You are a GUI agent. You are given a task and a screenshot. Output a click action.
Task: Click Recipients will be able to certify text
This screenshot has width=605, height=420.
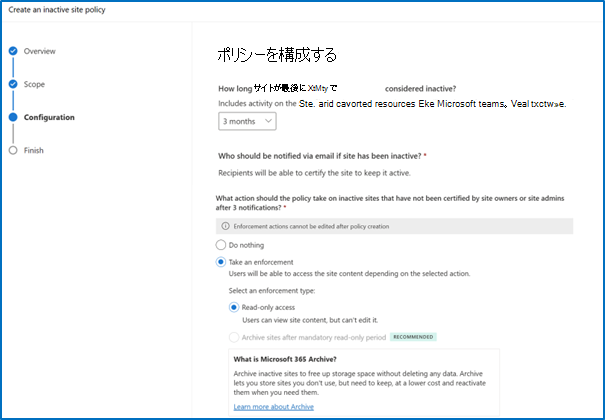[314, 173]
